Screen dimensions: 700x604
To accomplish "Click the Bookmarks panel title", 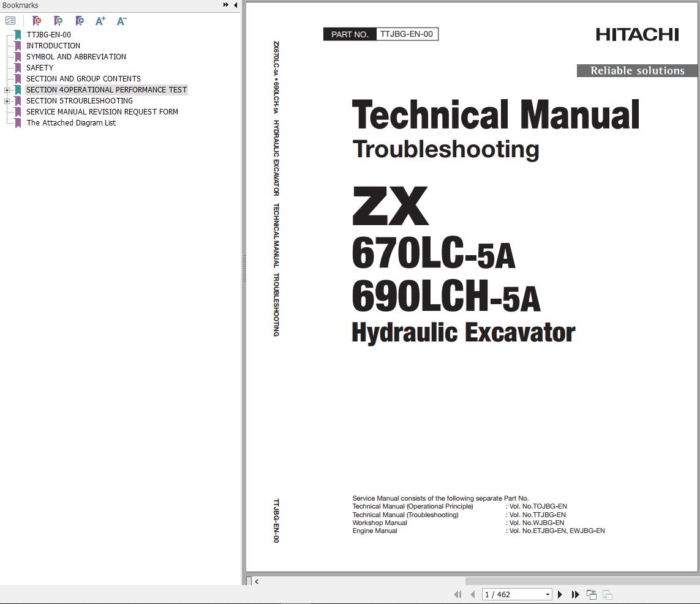I will 20,6.
